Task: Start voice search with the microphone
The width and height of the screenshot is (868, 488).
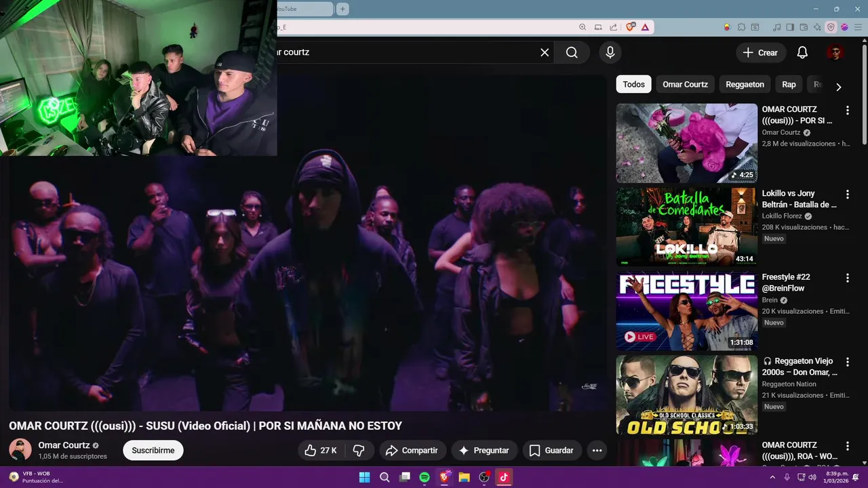Action: pyautogui.click(x=610, y=52)
